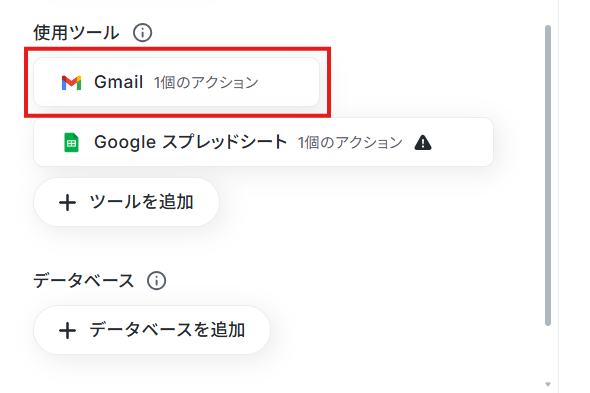Click the scrollbar track below the thumb
The width and height of the screenshot is (590, 393).
click(x=548, y=352)
